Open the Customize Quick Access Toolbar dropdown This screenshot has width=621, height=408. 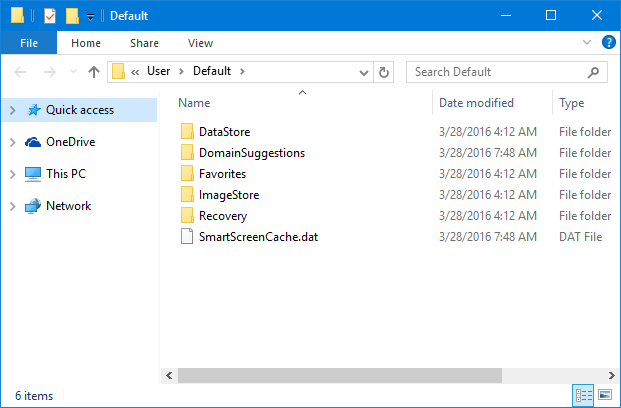pos(91,17)
